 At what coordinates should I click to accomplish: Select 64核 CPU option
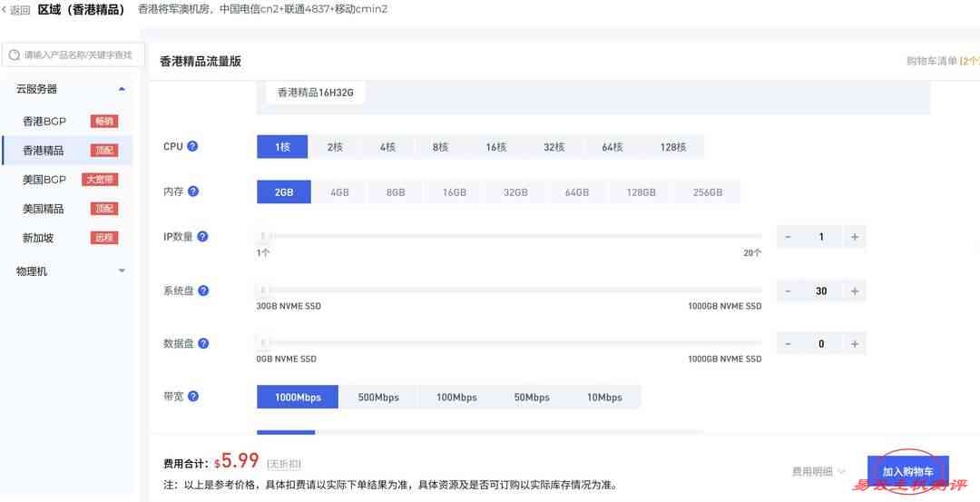coord(612,147)
